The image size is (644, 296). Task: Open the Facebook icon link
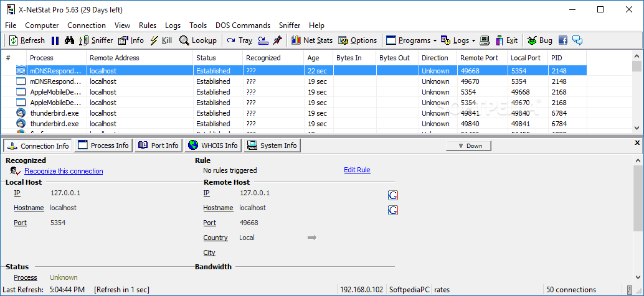(x=563, y=40)
